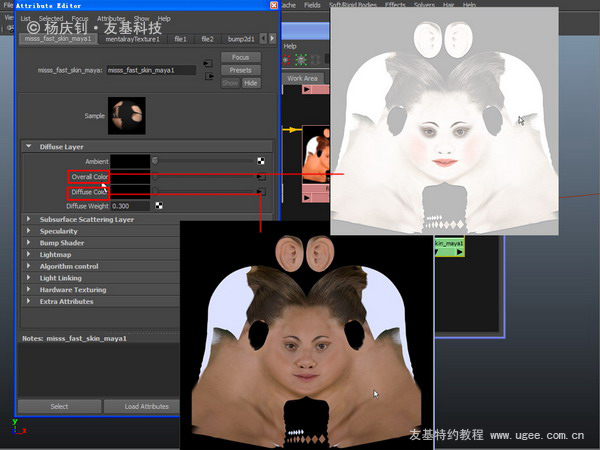Click the Ambient slider handle
The width and height of the screenshot is (600, 450).
155,161
